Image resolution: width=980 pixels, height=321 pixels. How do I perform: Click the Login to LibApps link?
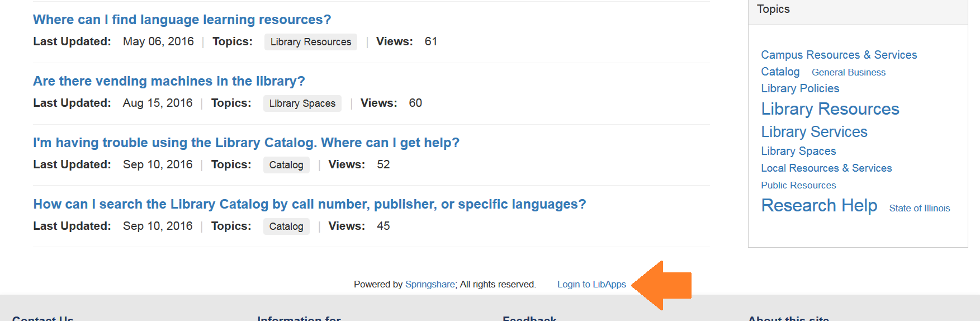pos(591,284)
